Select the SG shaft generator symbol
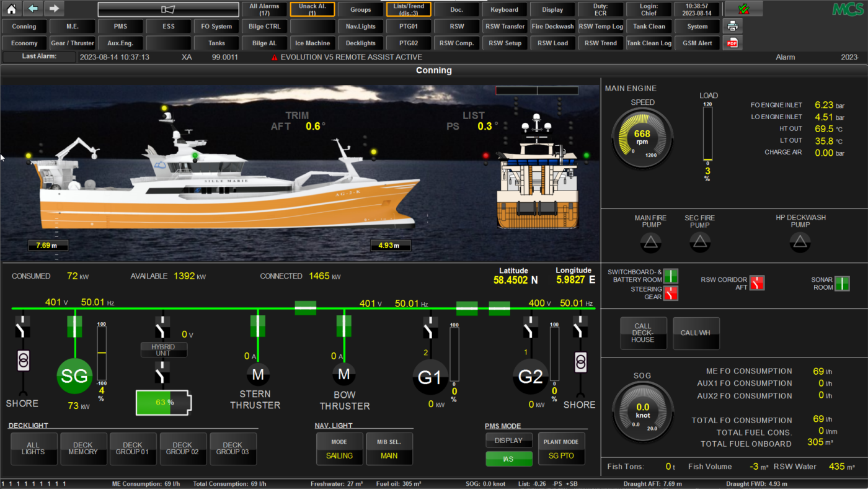Image resolution: width=868 pixels, height=489 pixels. tap(74, 376)
